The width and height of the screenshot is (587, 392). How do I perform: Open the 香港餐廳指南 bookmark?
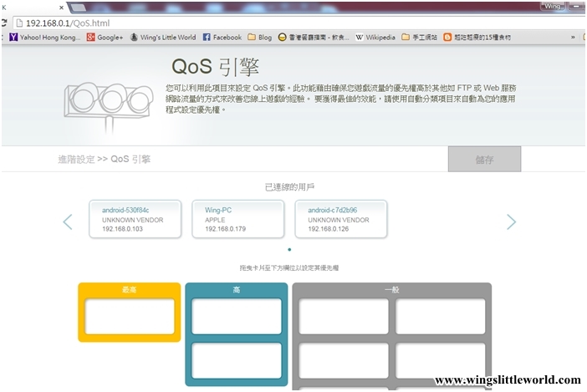tap(314, 38)
